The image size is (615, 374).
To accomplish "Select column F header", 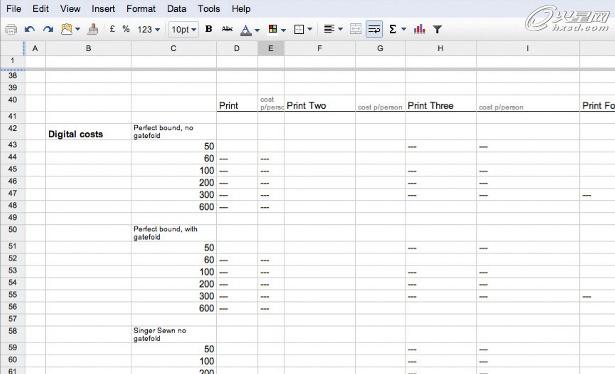I will [320, 48].
